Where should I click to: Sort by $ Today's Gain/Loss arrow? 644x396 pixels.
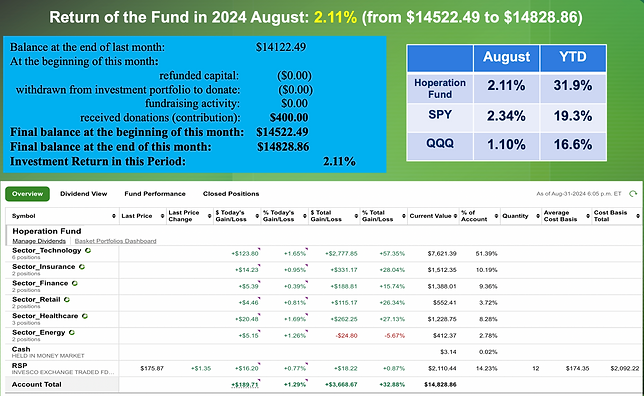(x=257, y=216)
